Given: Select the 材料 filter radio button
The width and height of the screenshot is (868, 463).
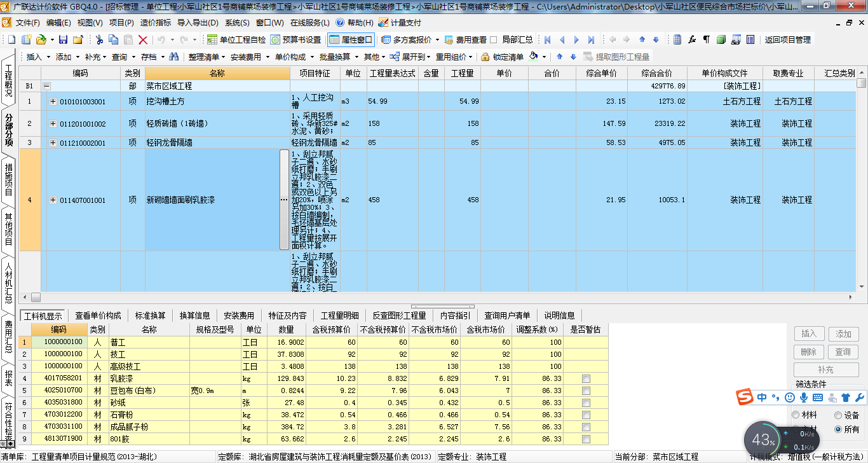Looking at the screenshot, I should (x=797, y=415).
